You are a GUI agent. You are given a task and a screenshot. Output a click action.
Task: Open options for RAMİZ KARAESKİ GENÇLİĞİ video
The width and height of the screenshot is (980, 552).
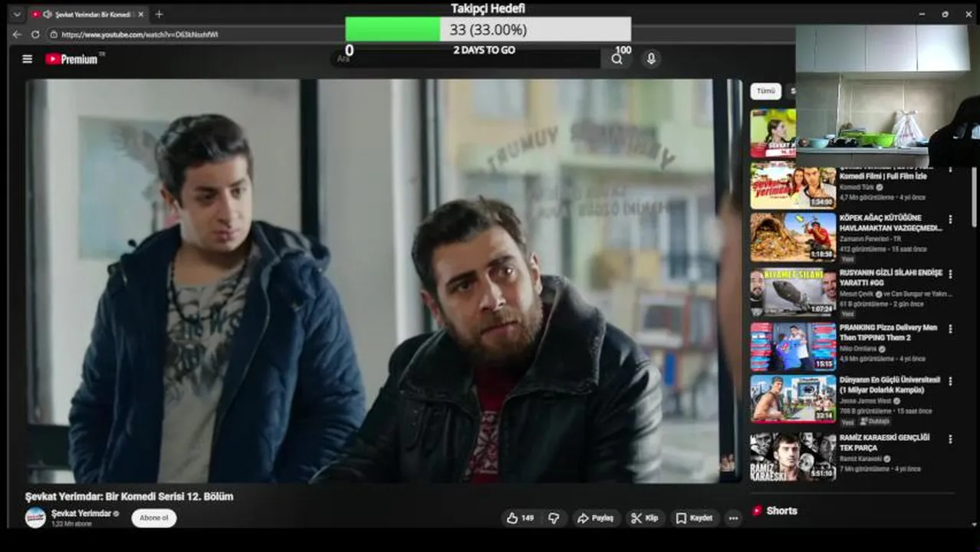click(950, 439)
